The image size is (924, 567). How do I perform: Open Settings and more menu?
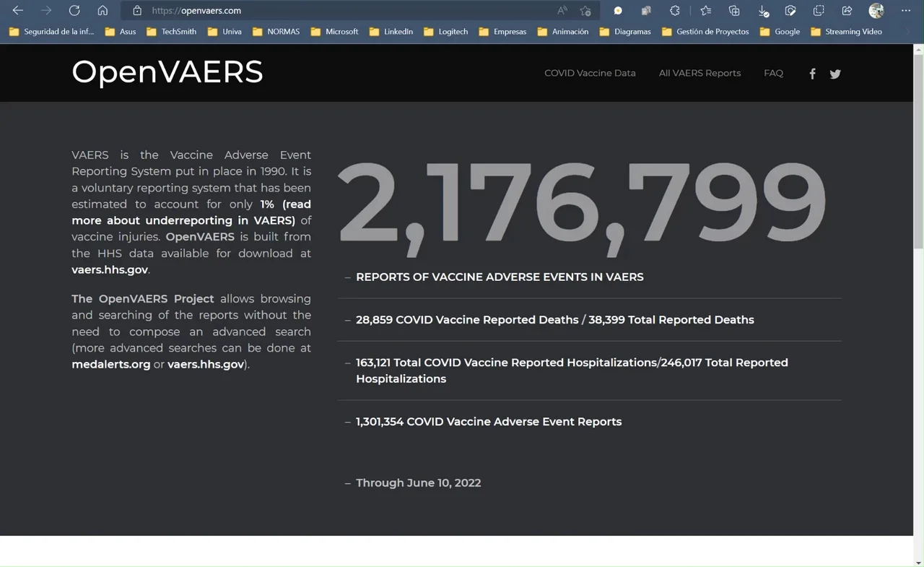pyautogui.click(x=906, y=11)
